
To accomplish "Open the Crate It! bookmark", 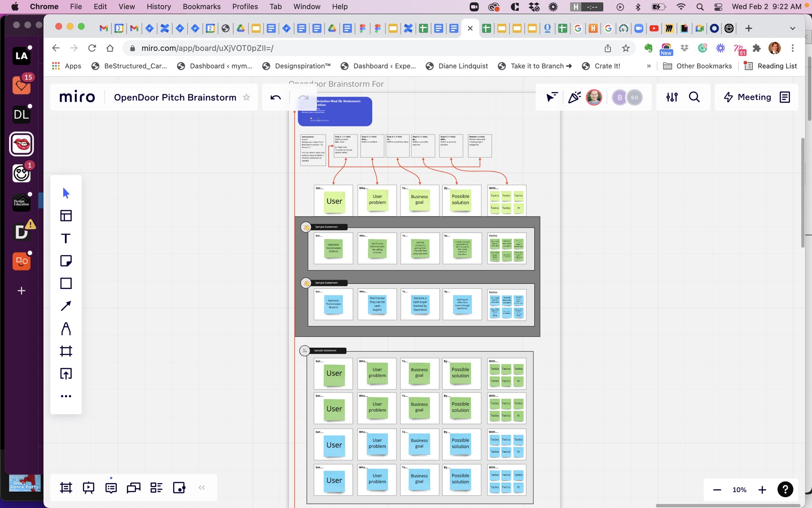I will click(x=601, y=66).
